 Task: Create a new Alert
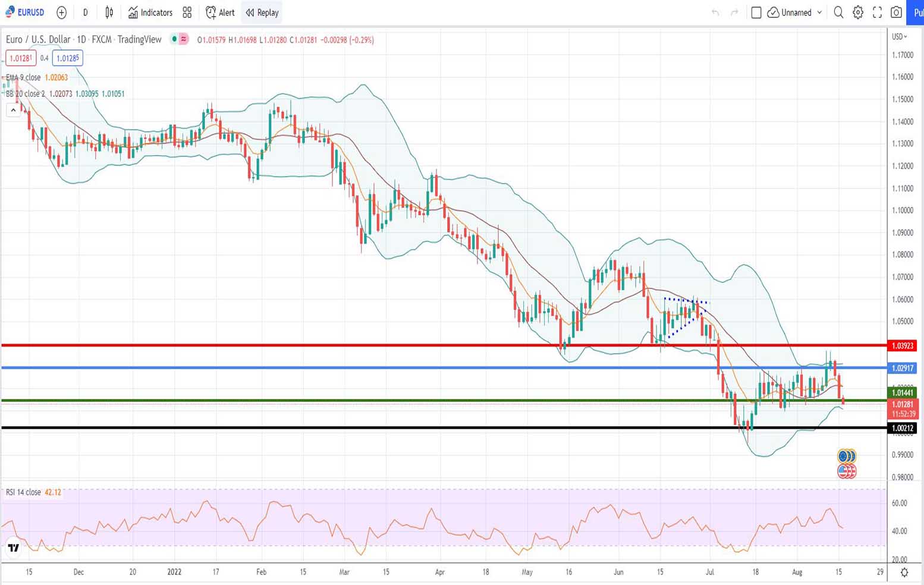tap(220, 12)
